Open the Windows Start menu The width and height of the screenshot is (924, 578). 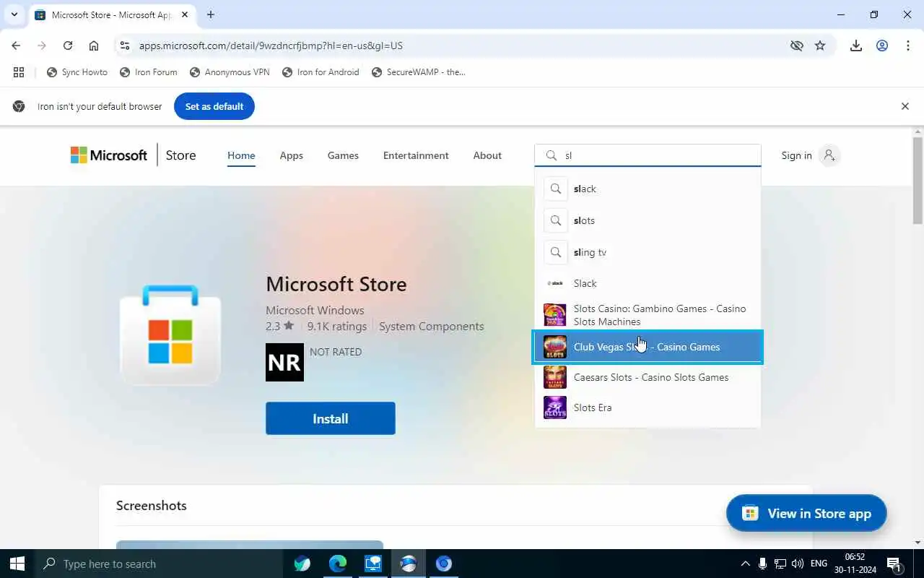(x=17, y=564)
